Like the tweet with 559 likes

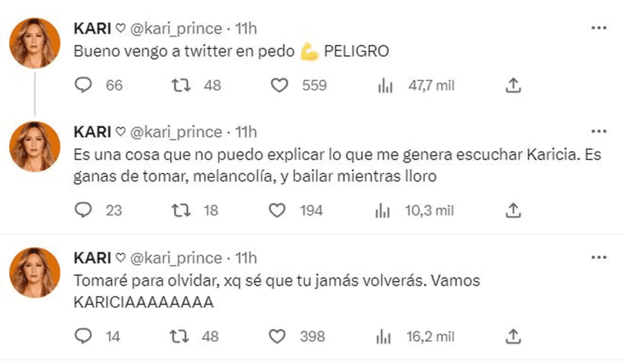pyautogui.click(x=278, y=86)
